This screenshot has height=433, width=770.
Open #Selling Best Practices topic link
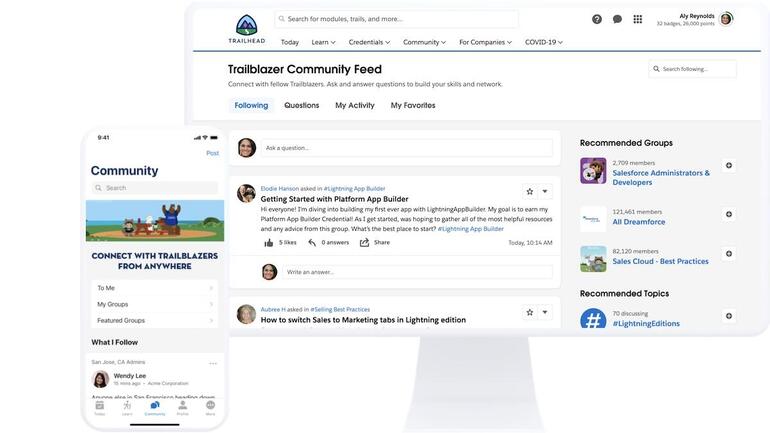[340, 309]
